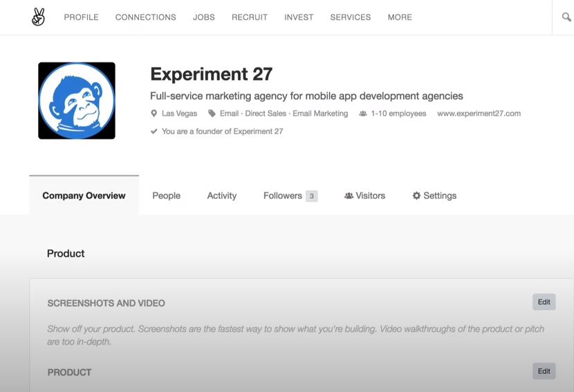Click the Email Marketing tag
The height and width of the screenshot is (392, 574).
[x=320, y=113]
